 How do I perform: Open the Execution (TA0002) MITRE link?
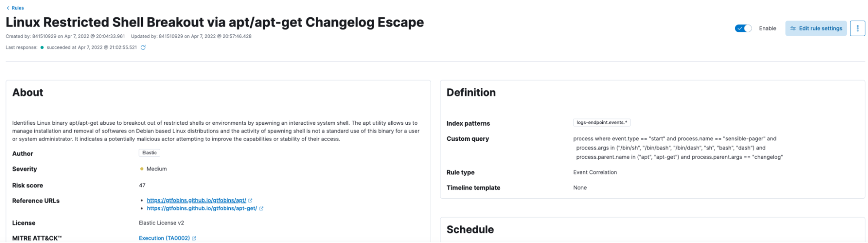[x=164, y=238]
